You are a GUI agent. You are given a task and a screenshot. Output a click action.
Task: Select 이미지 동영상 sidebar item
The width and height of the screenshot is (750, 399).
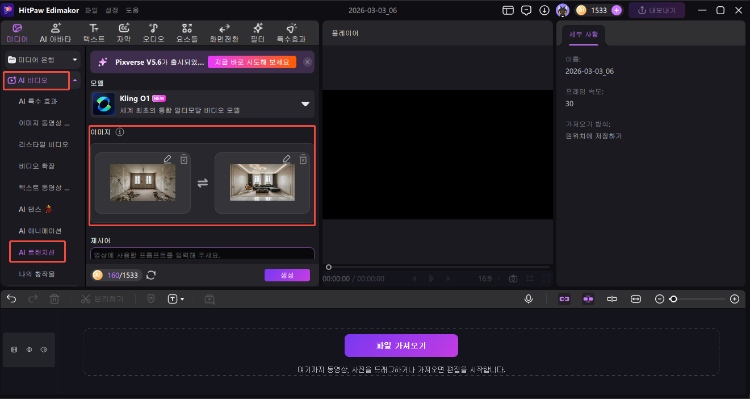[x=44, y=123]
